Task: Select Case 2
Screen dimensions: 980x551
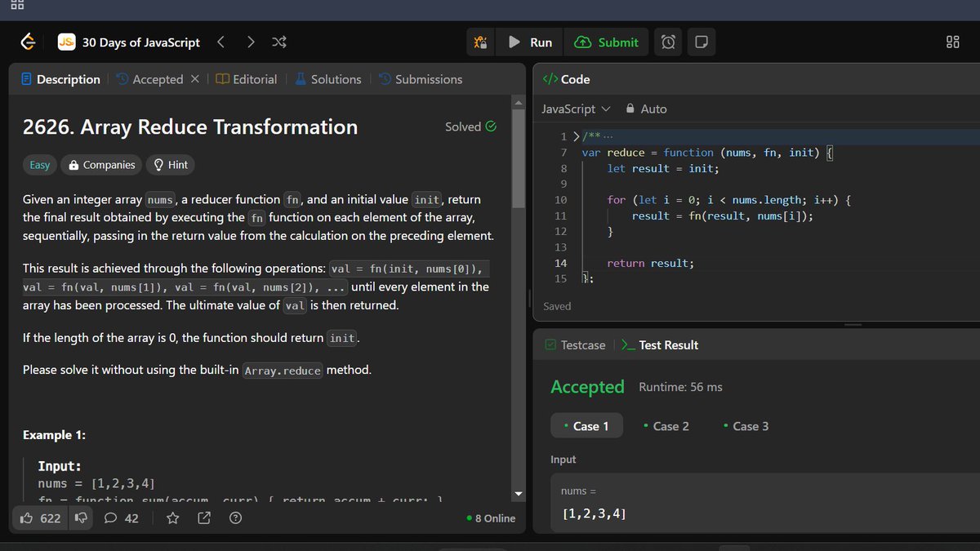Action: [666, 426]
